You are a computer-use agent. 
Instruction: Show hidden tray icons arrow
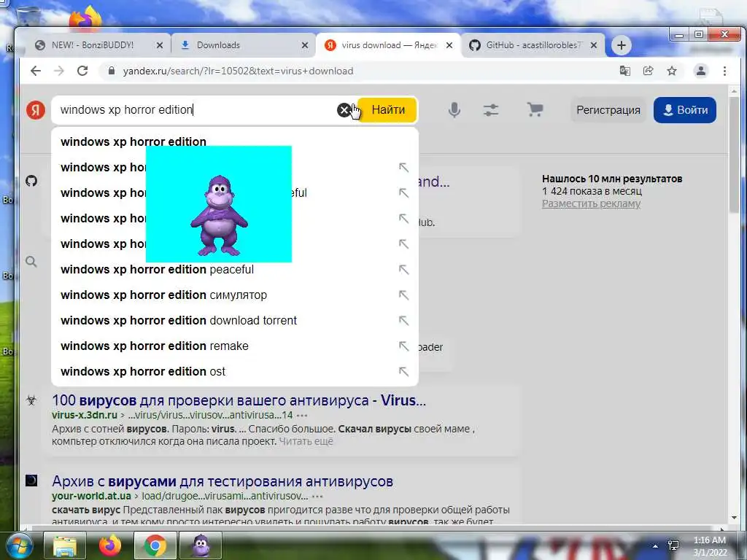pos(656,547)
